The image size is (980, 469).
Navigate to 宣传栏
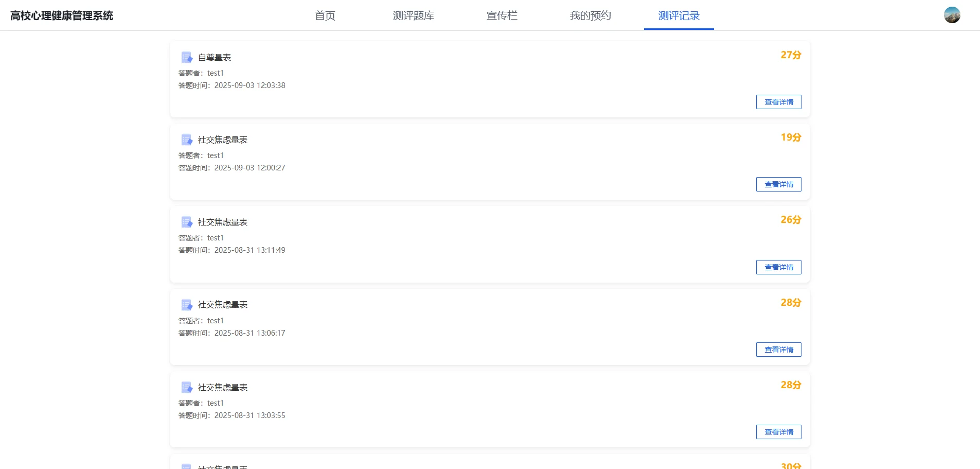502,15
